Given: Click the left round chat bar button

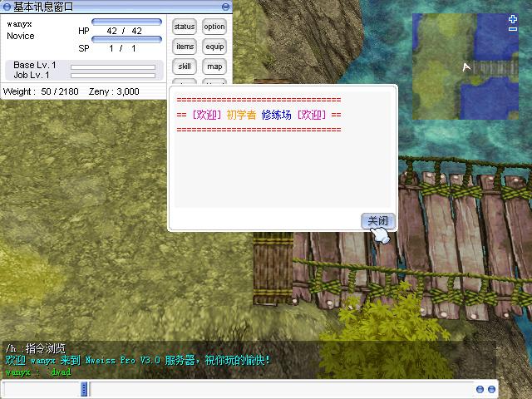Looking at the screenshot, I should (x=480, y=389).
